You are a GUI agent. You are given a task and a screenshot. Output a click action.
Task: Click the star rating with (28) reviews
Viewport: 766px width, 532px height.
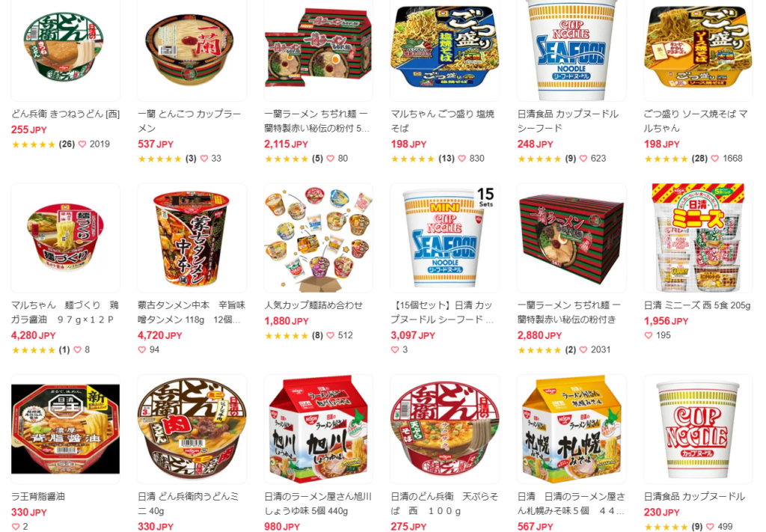666,159
